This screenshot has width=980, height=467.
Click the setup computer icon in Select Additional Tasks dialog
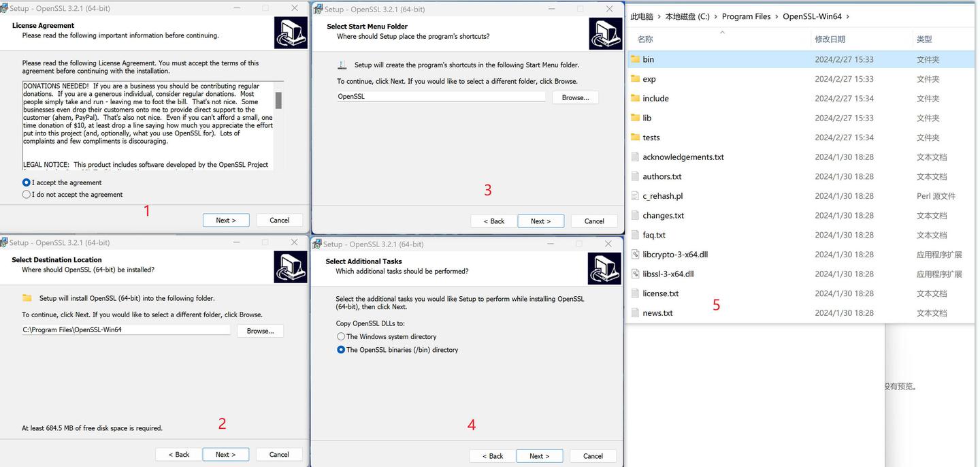click(604, 268)
